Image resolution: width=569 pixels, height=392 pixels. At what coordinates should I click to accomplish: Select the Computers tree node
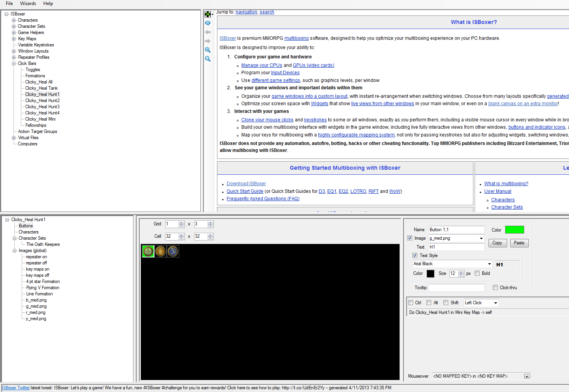[27, 144]
